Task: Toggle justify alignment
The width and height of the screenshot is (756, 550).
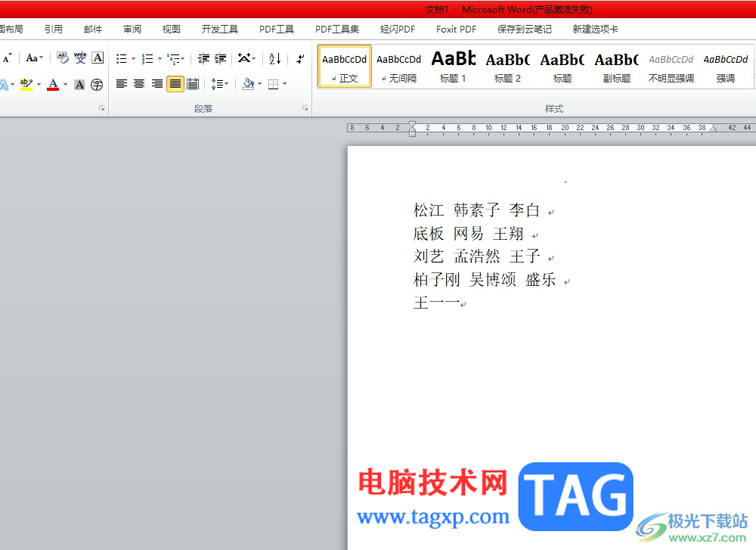Action: coord(175,84)
